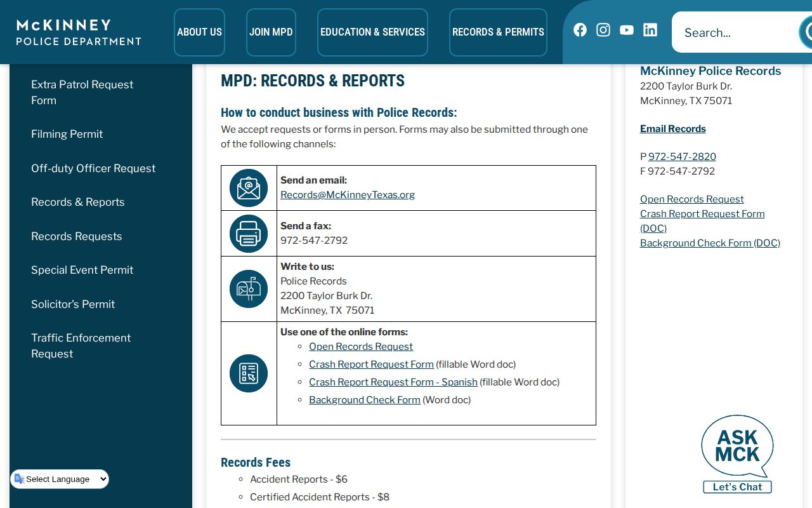Click phone number 972-547-2820
Screen dimensions: 812x508
(682, 157)
